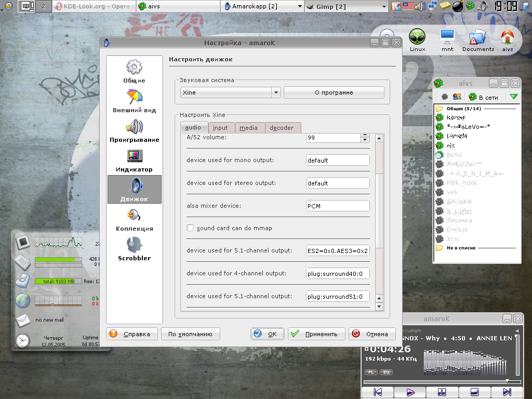532x399 pixels.
Task: Select the Движок engine section
Action: coord(135,190)
